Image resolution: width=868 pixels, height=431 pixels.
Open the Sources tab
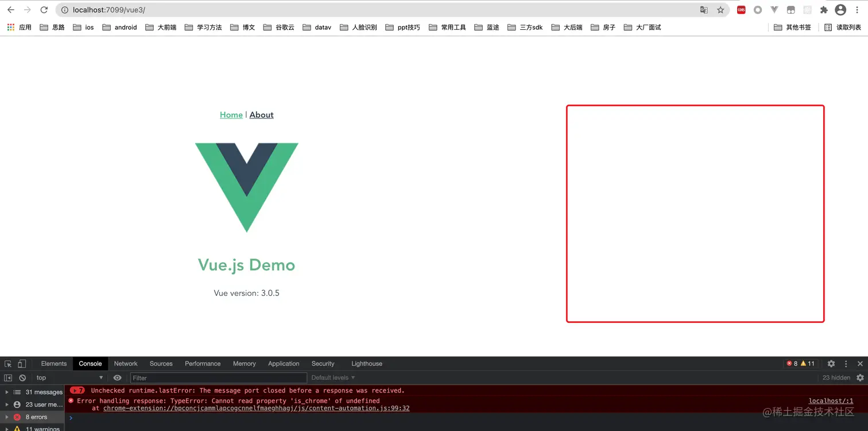[x=161, y=364]
